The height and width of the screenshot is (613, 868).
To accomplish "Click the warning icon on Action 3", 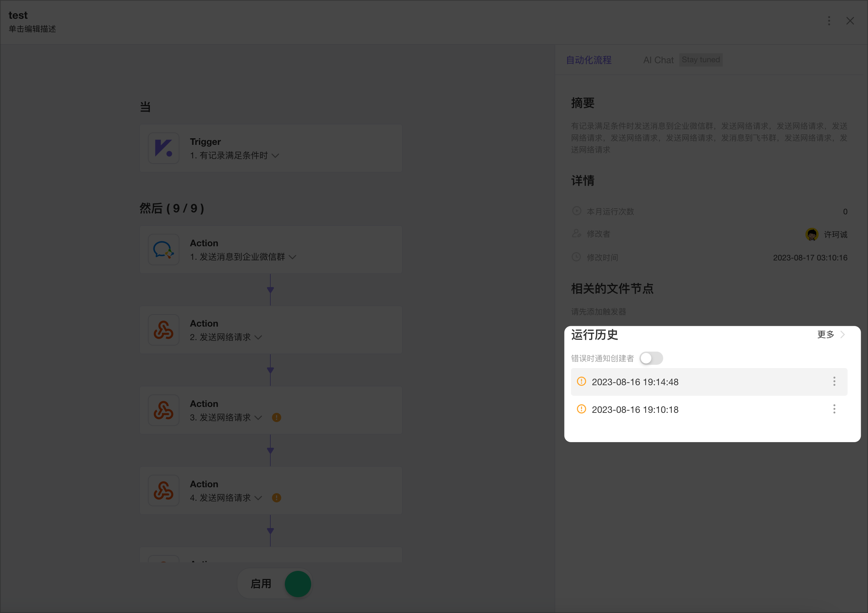I will click(x=276, y=418).
